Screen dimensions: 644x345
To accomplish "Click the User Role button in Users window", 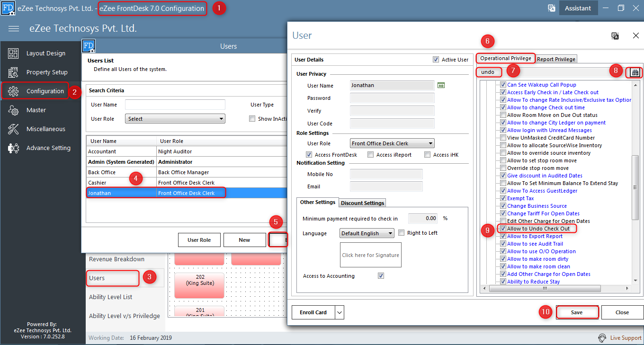I will click(199, 240).
